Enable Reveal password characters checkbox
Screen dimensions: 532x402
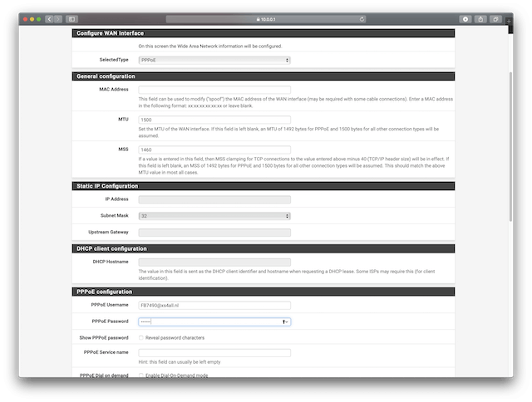point(141,337)
